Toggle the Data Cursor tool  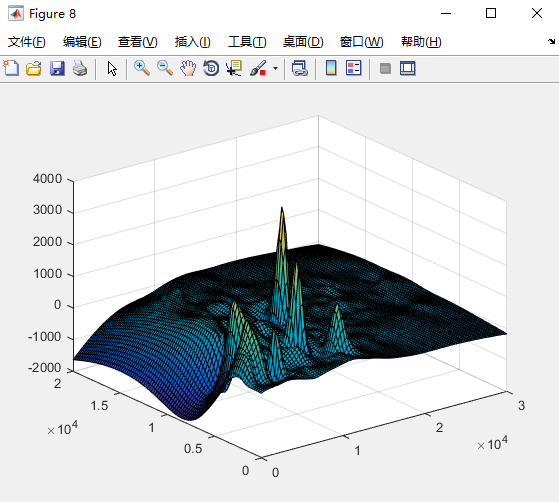click(234, 68)
